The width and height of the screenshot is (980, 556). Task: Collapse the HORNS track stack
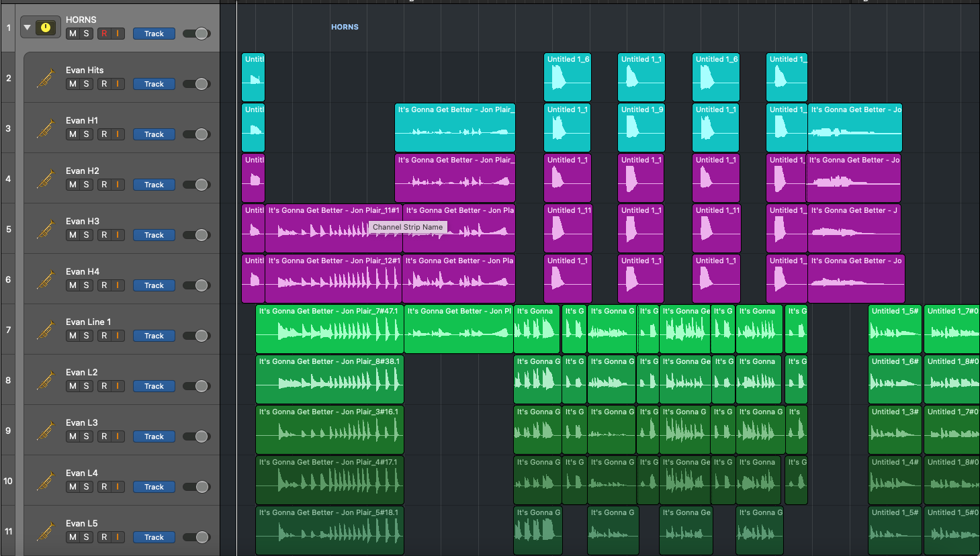tap(26, 27)
